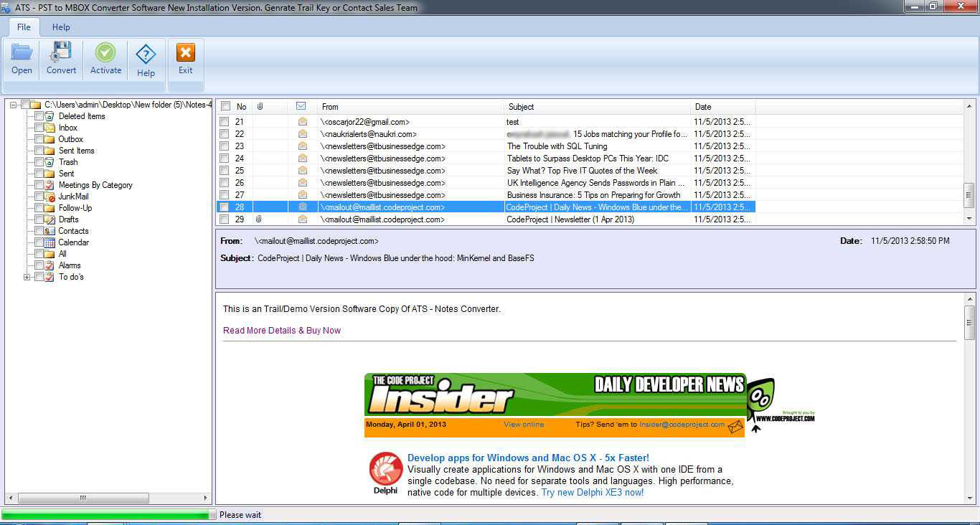The height and width of the screenshot is (525, 980).
Task: Open the File ribbon tab
Action: (24, 27)
